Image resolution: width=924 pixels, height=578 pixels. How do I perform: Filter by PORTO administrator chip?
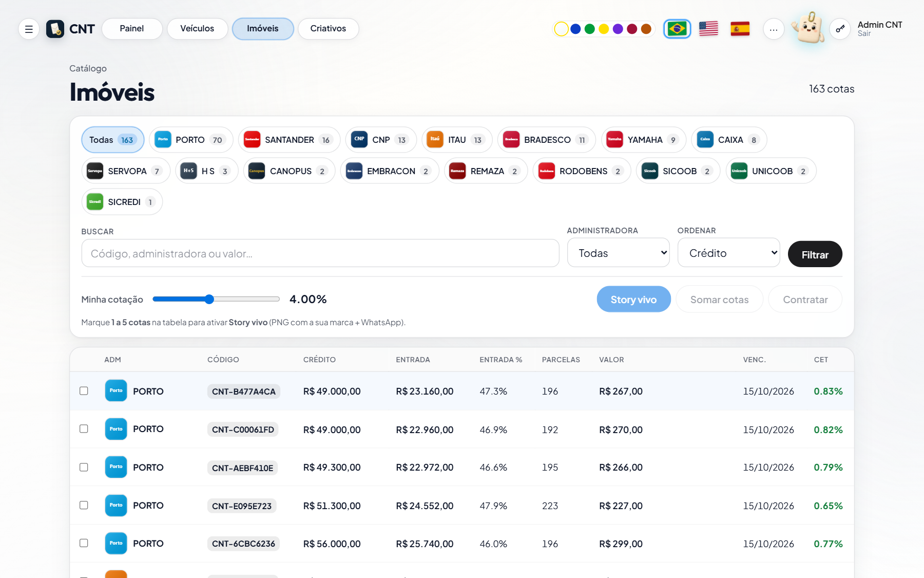click(x=191, y=140)
